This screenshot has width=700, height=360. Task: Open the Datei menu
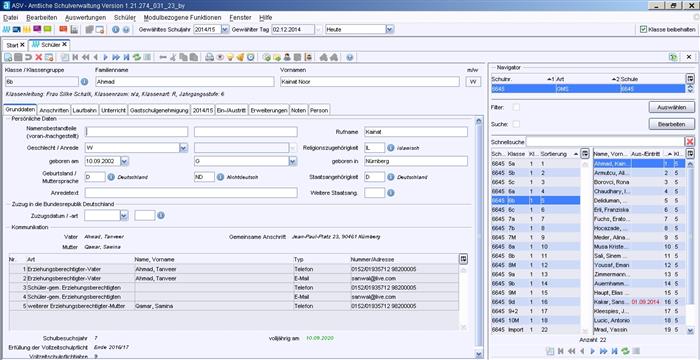click(x=11, y=17)
